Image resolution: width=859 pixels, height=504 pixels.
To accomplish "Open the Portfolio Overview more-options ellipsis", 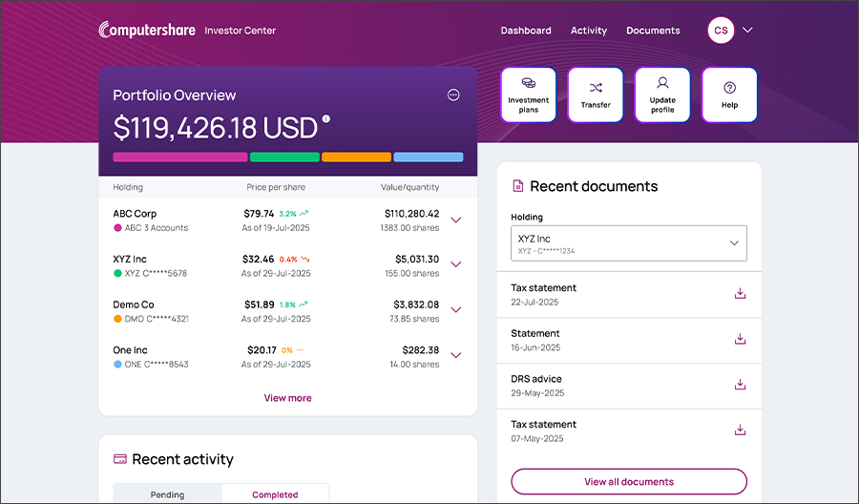I will point(453,94).
